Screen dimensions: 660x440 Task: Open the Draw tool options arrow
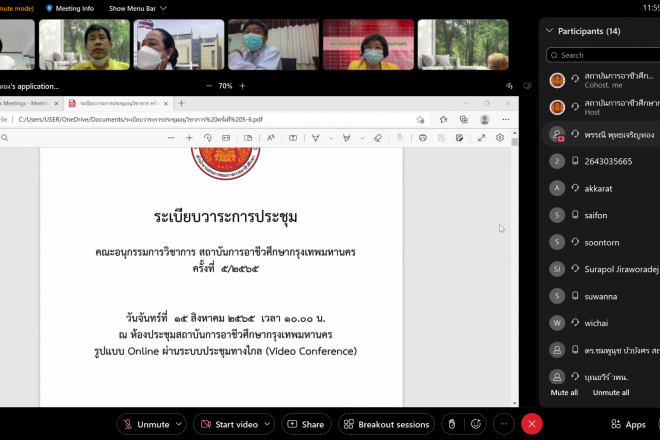pos(331,138)
